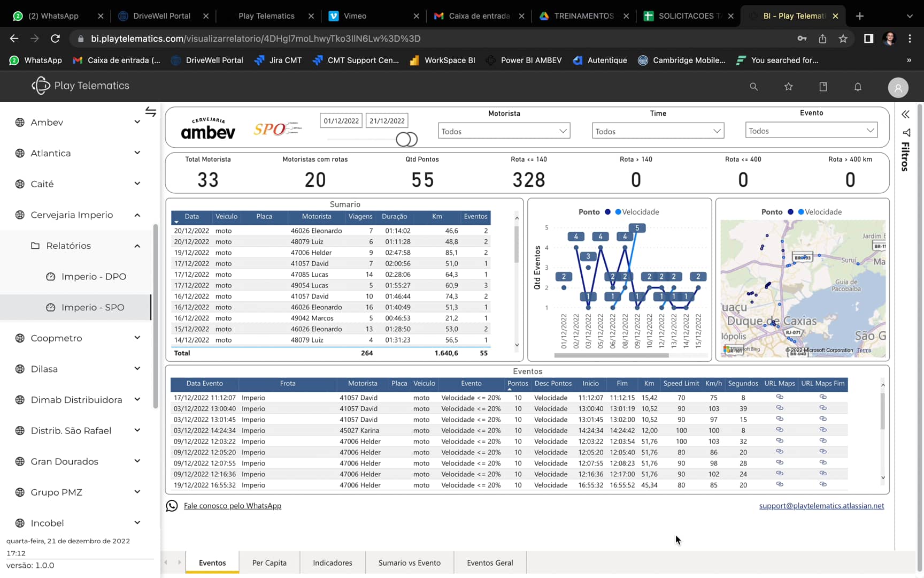Sort Eventos table by Km/h column
This screenshot has width=924, height=578.
[x=713, y=383]
